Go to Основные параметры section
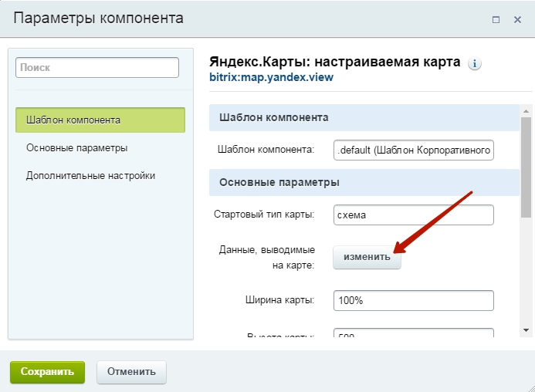 [76, 147]
